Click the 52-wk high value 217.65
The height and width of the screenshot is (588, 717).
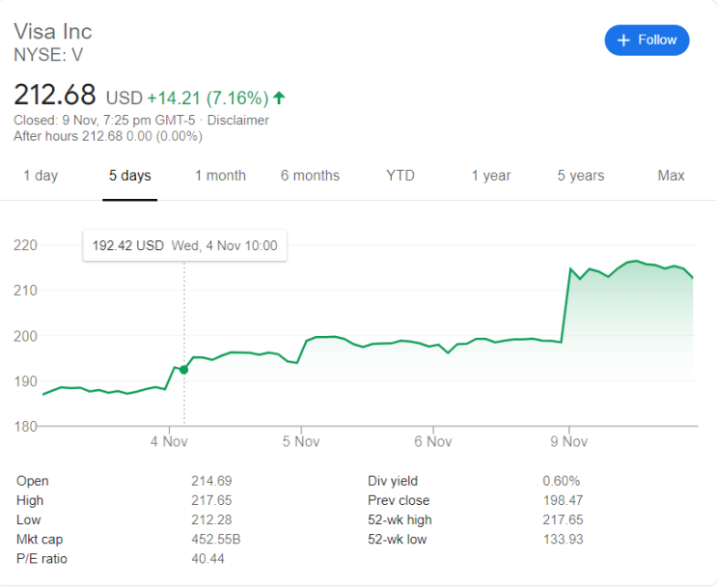coord(563,519)
